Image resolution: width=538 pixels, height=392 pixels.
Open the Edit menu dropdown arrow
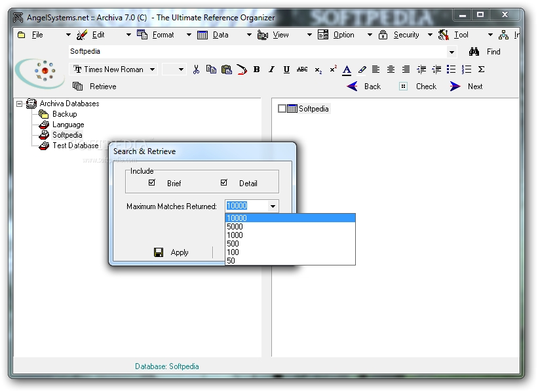(x=128, y=35)
